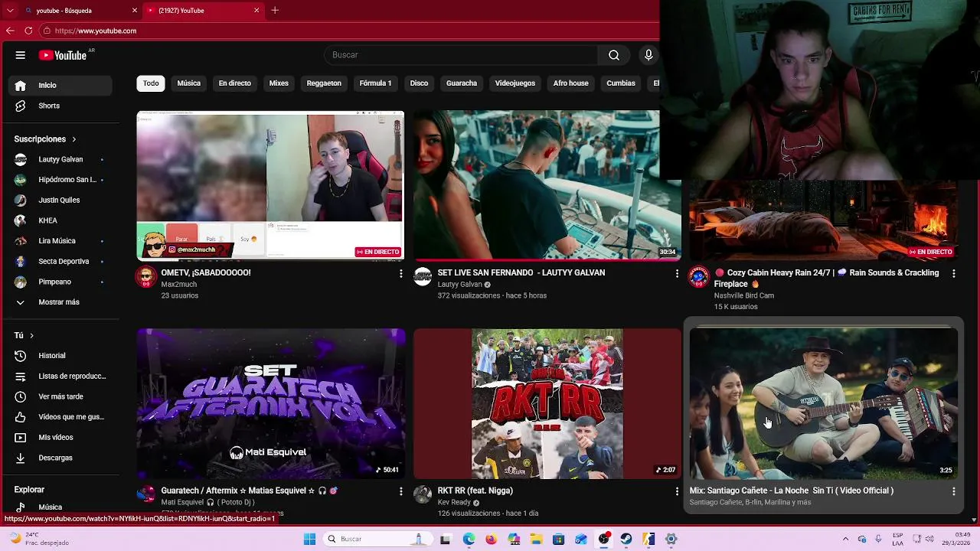Switch to the '(21927) YouTube' browser tab
980x551 pixels.
tap(203, 11)
